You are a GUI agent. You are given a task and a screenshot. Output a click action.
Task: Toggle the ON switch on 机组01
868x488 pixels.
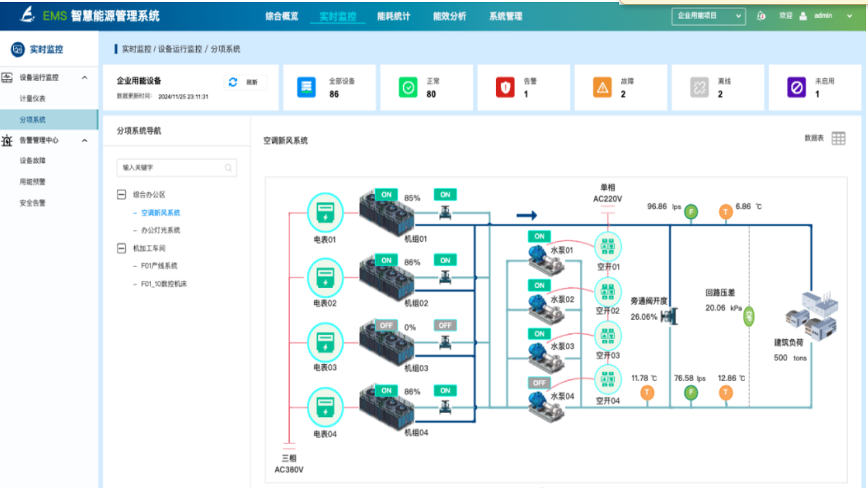(x=387, y=194)
